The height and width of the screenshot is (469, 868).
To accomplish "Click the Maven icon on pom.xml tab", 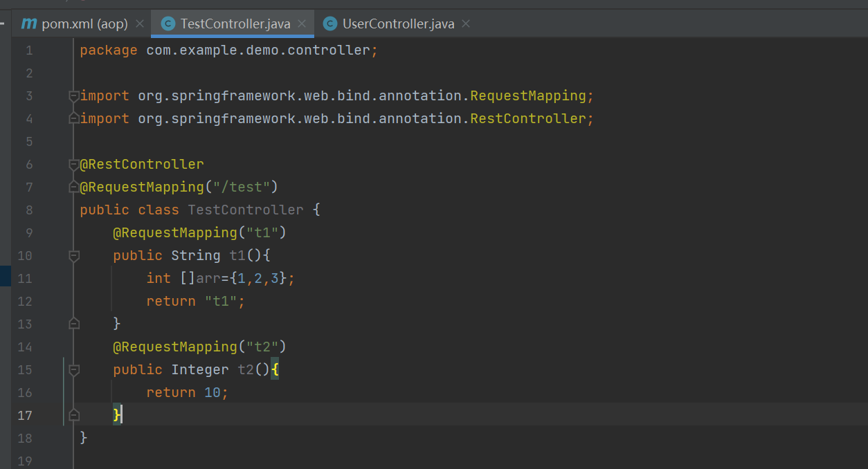I will pos(29,24).
